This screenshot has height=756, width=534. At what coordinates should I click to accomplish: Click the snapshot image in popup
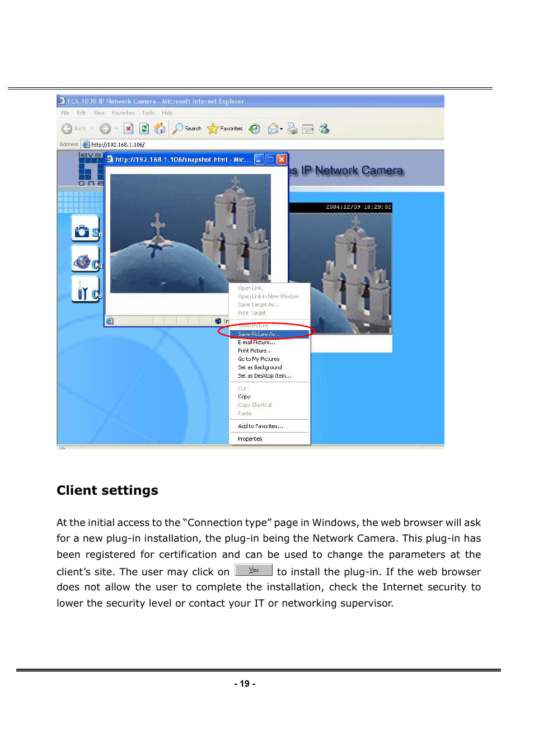[x=190, y=233]
